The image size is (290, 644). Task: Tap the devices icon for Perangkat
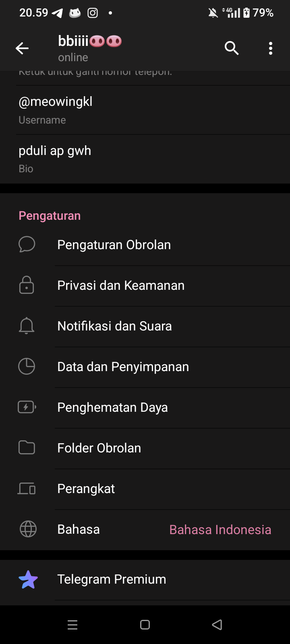pyautogui.click(x=27, y=489)
